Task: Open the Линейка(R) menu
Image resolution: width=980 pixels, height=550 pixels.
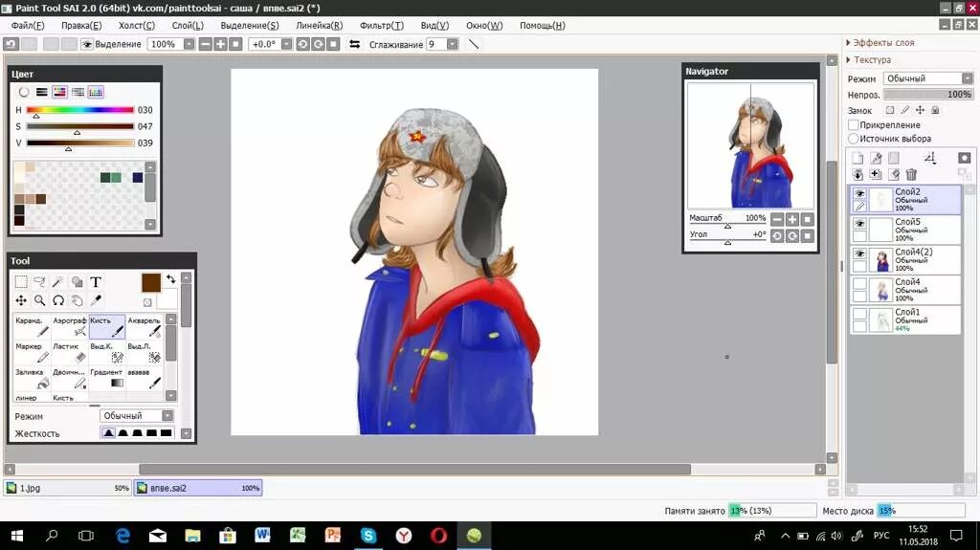Action: [319, 26]
